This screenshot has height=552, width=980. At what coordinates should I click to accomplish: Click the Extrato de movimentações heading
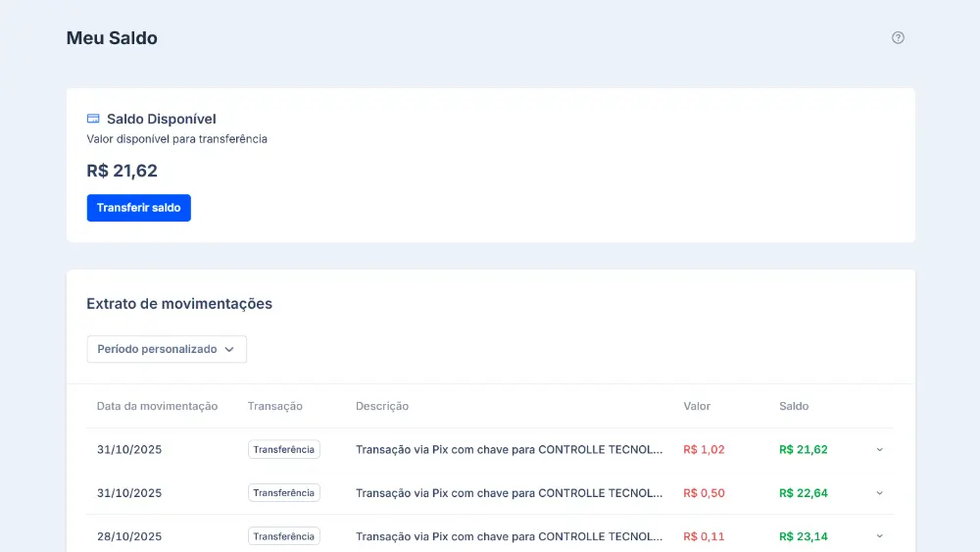tap(179, 304)
